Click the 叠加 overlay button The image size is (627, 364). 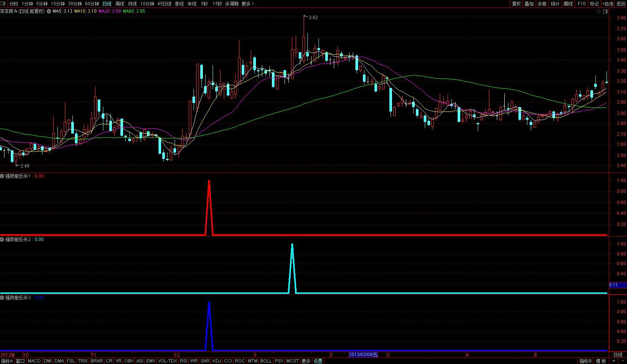point(529,4)
